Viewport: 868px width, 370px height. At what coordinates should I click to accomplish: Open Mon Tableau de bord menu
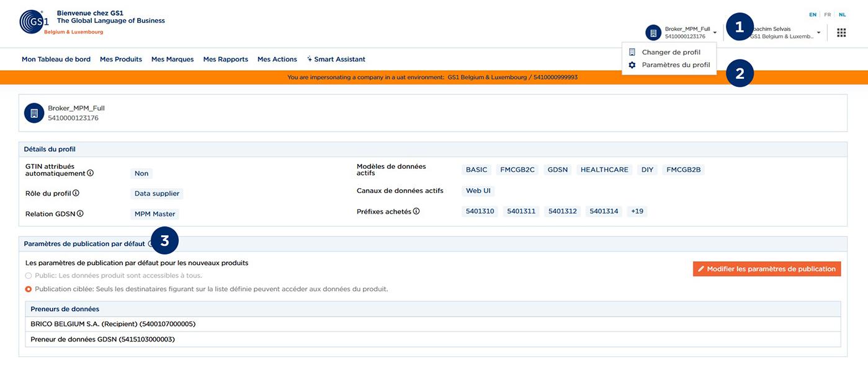tap(56, 59)
